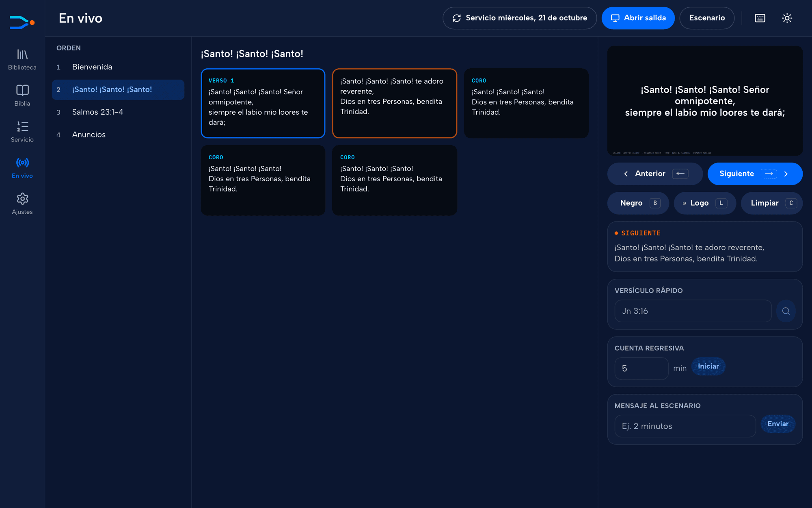Click Abrir salida output button
The image size is (812, 508).
coord(638,18)
